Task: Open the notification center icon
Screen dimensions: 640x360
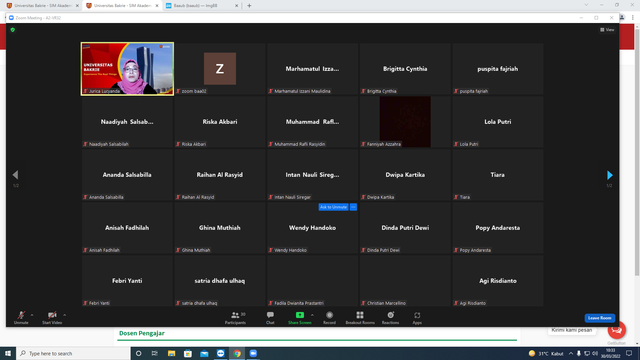Action: pos(629,353)
